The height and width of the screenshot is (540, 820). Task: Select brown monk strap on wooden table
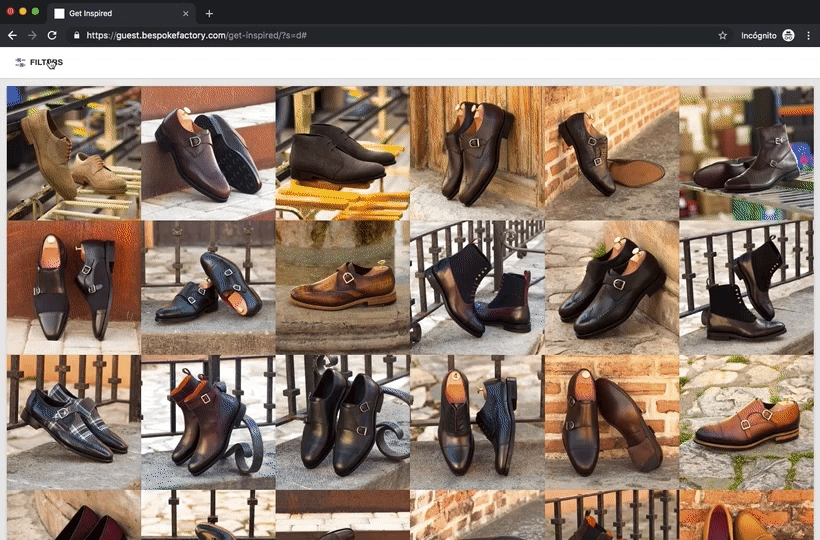208,152
